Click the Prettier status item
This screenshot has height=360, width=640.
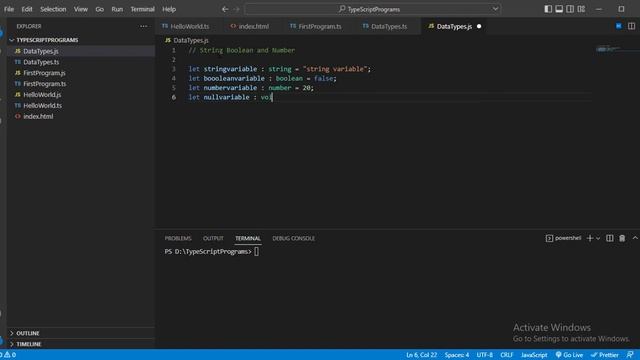click(604, 355)
